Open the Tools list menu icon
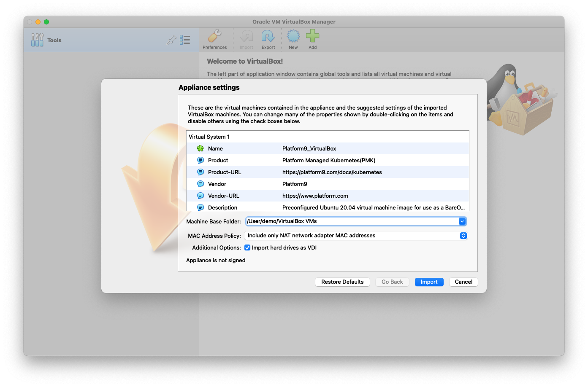Screen dimensions: 588x387 pos(185,40)
